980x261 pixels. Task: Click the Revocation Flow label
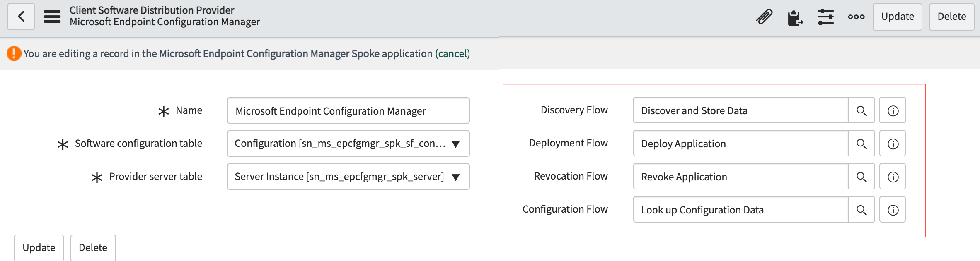571,176
